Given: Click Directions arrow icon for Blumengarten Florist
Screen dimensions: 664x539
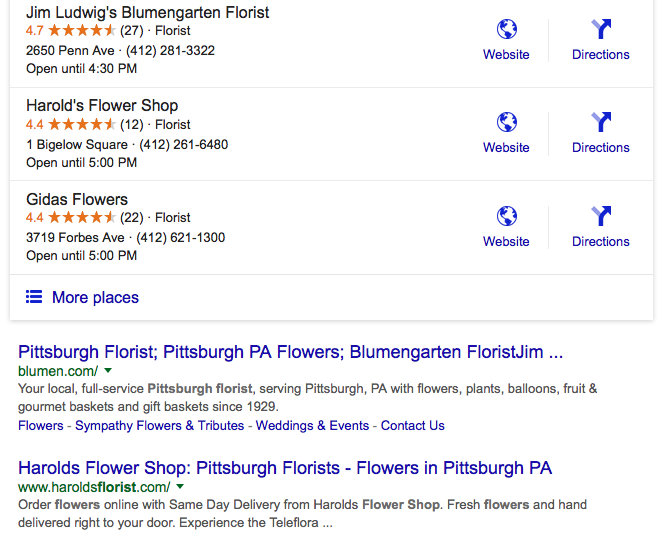Looking at the screenshot, I should [x=600, y=29].
